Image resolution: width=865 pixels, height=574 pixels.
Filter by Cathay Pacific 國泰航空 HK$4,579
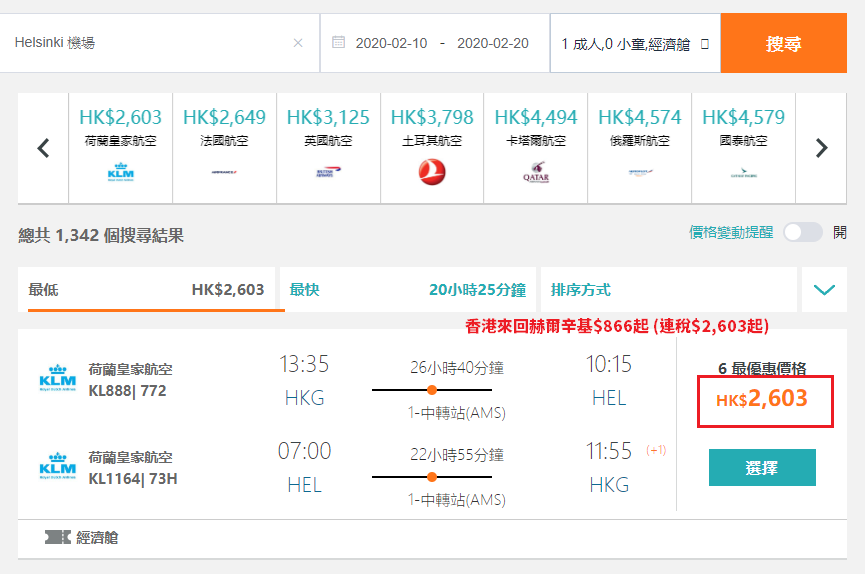coord(744,148)
